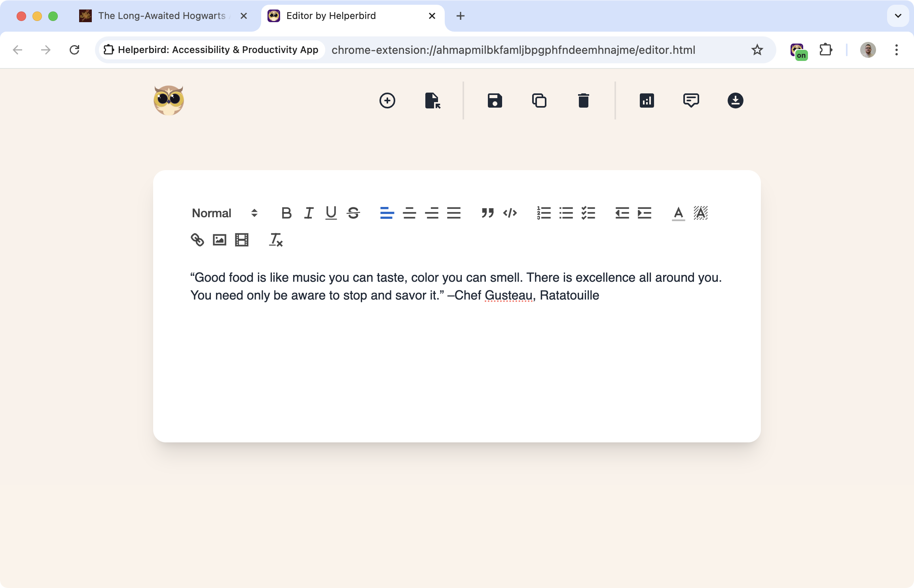Open the insert image tool
The image size is (914, 588).
[219, 240]
